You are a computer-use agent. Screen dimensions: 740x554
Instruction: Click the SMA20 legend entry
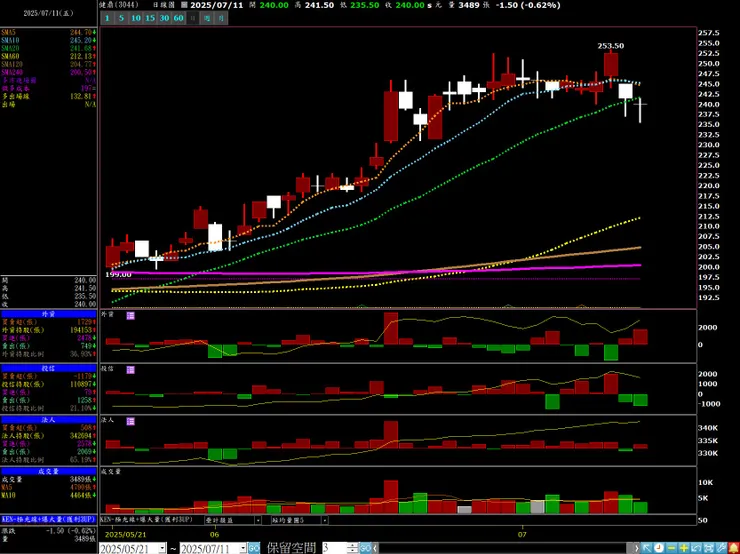tap(49, 49)
